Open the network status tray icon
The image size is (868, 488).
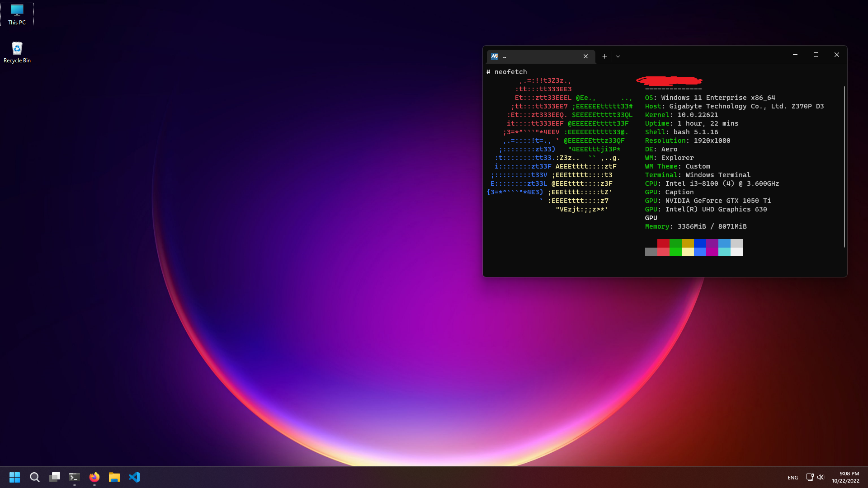pos(810,477)
